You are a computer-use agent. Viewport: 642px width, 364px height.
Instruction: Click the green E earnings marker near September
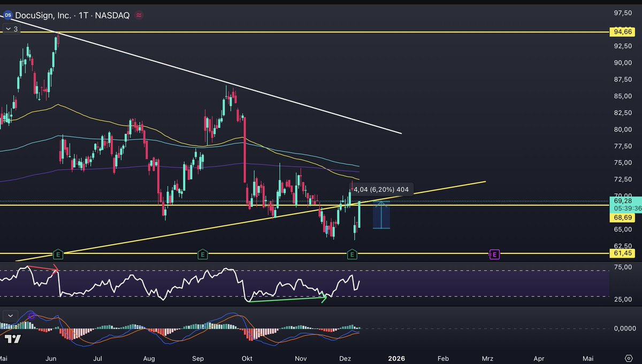[203, 254]
